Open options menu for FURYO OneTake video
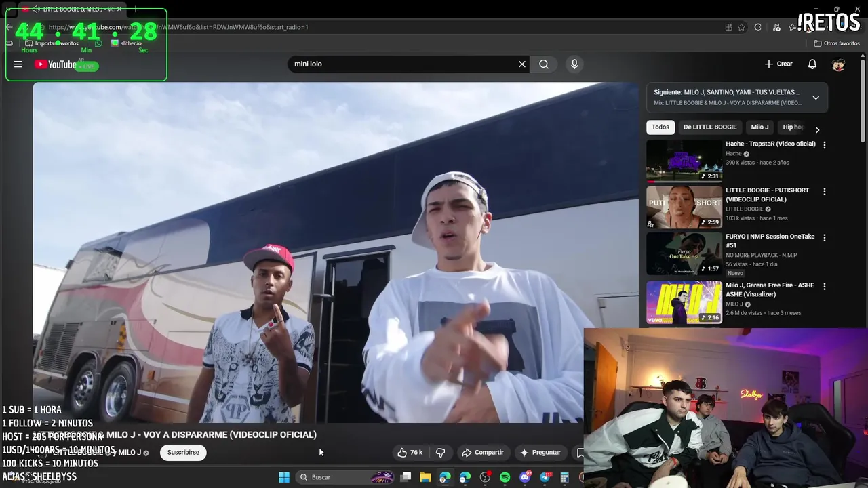 (825, 238)
